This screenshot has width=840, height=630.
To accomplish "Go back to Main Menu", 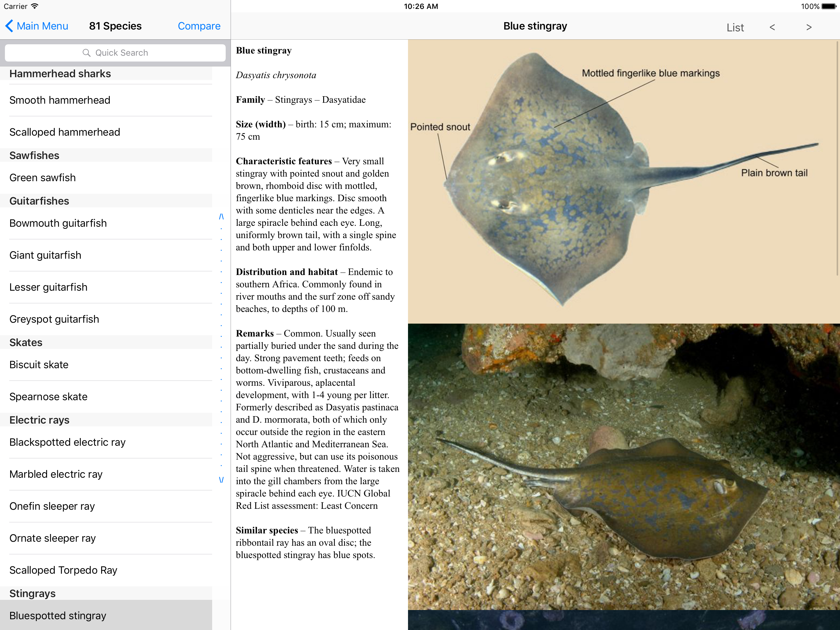I will coord(37,26).
